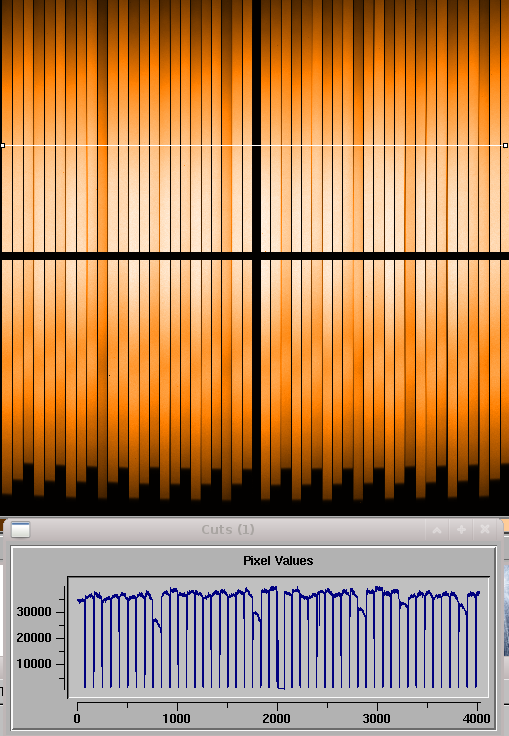Viewport: 509px width, 736px height.
Task: Click the flat zero dip near 2000 in plot
Action: tap(281, 688)
